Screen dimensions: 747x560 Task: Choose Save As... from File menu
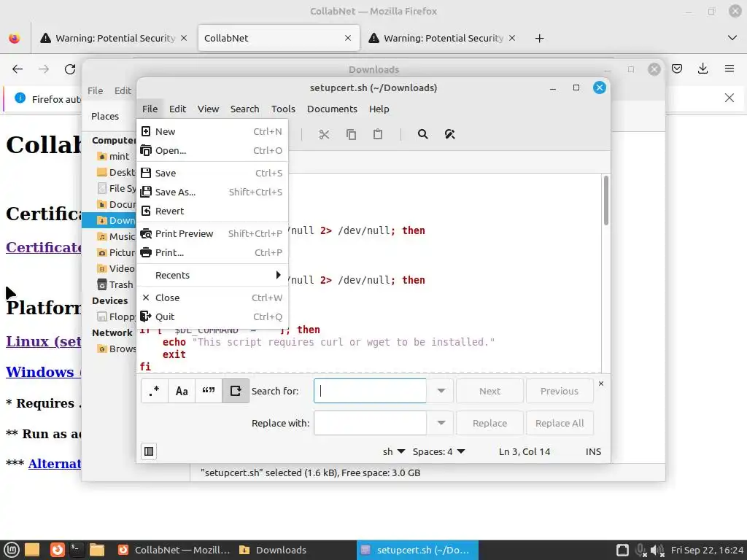point(212,192)
